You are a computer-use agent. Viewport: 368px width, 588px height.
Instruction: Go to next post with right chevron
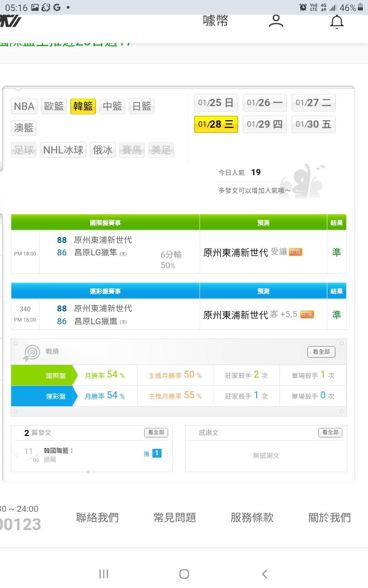(x=167, y=456)
